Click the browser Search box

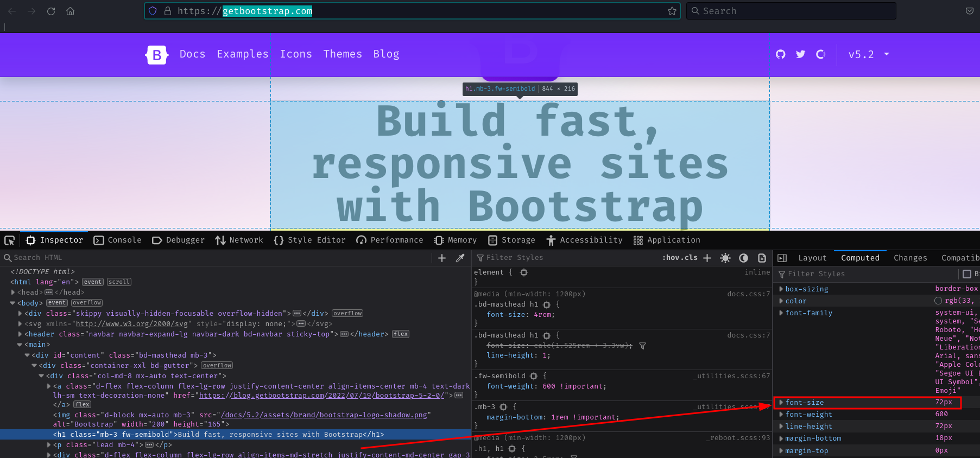point(791,11)
